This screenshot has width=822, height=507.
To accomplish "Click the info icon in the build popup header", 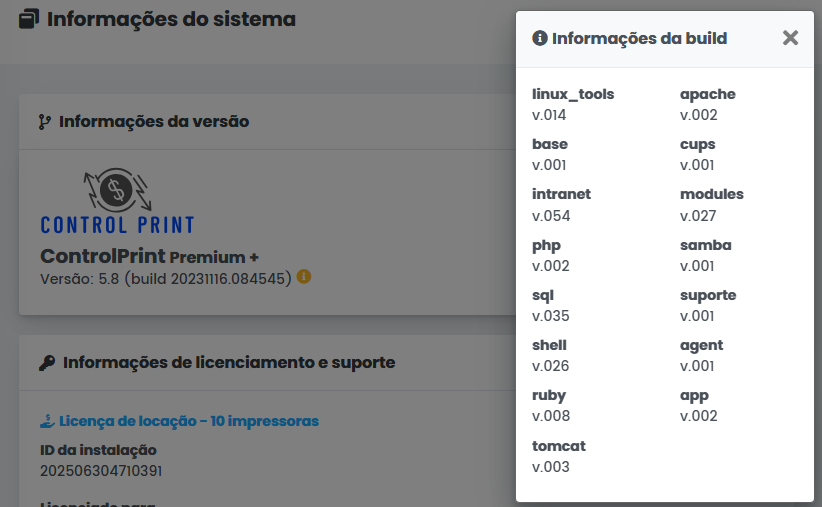I will click(x=540, y=38).
